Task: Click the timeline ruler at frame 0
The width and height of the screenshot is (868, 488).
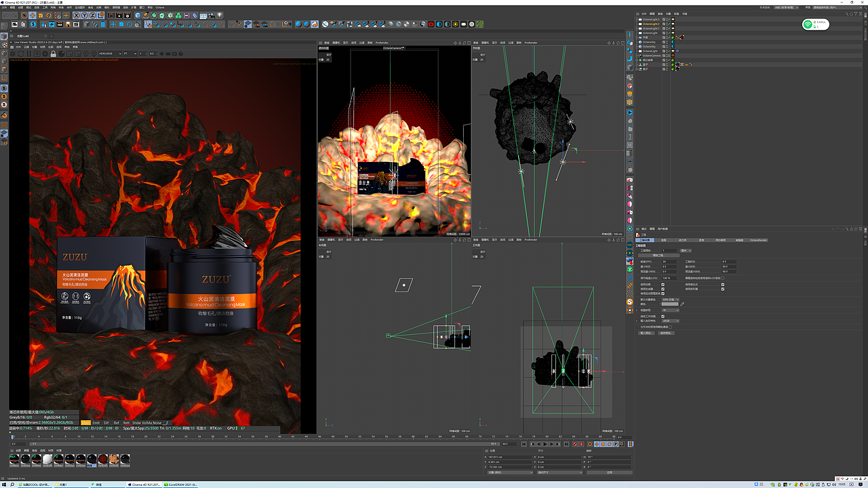Action: pos(12,437)
